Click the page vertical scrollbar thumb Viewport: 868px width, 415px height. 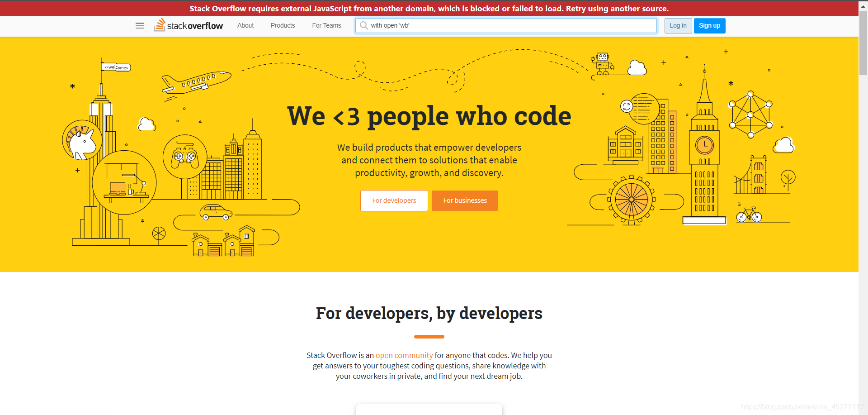(x=863, y=43)
